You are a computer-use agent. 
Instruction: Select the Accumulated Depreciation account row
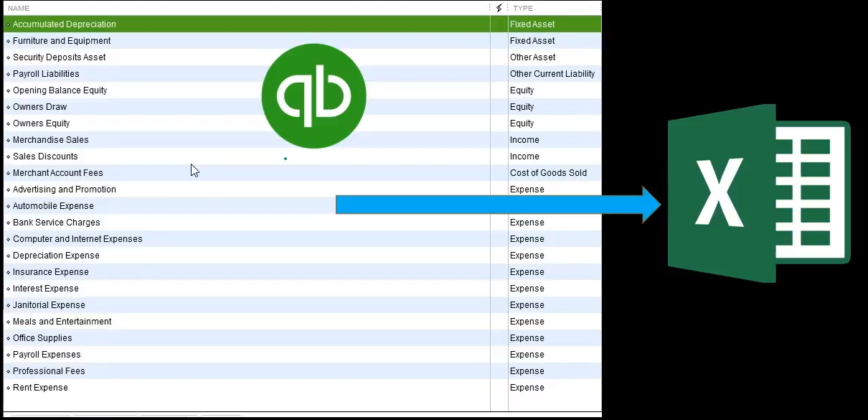click(302, 24)
